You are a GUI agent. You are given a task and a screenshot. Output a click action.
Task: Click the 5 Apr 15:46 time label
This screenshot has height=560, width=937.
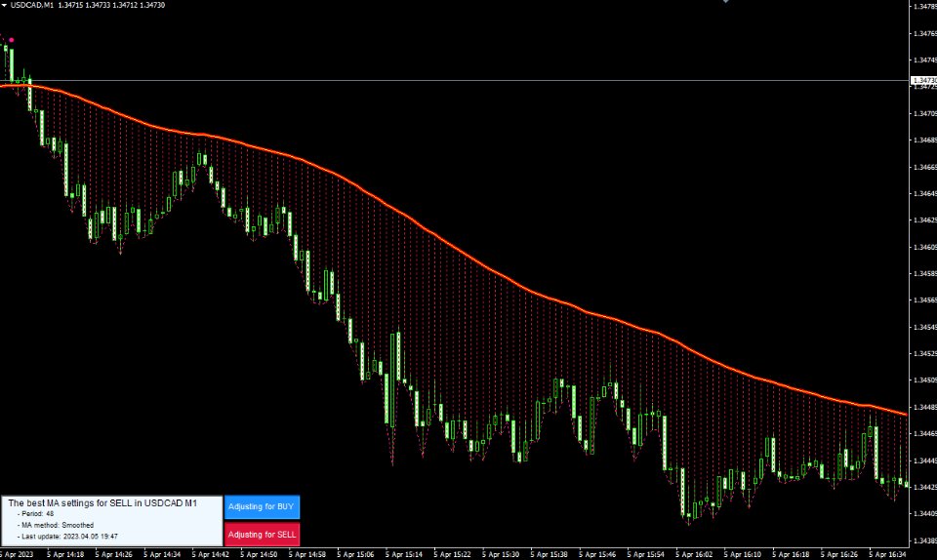coord(598,554)
